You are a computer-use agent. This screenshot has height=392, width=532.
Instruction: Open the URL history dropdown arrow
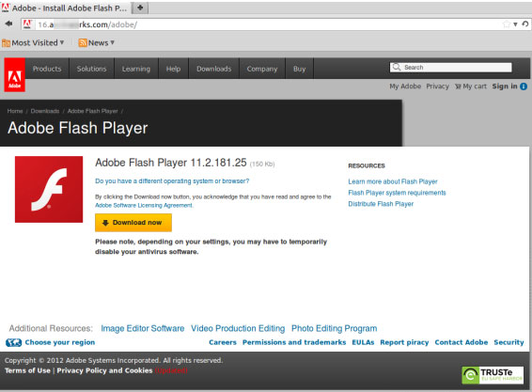(x=515, y=24)
